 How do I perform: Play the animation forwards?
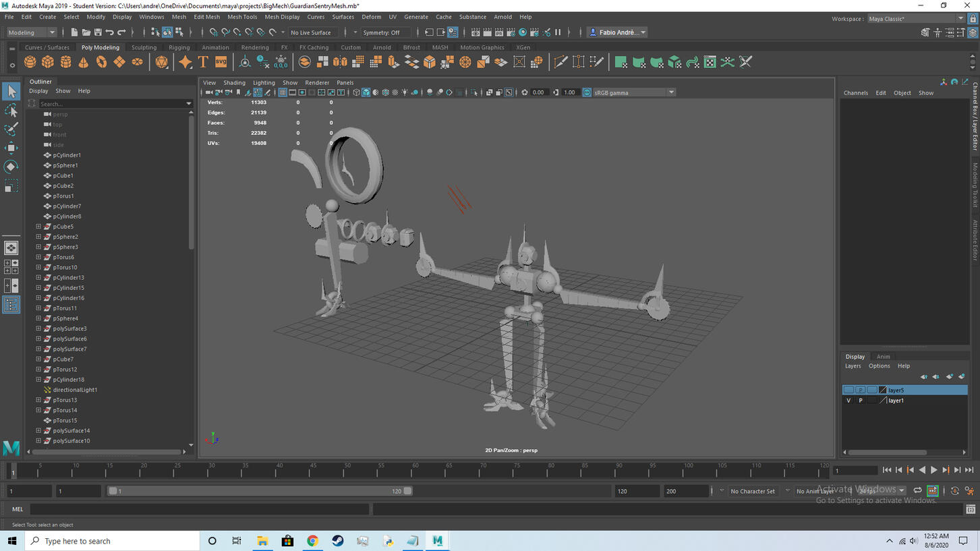point(933,470)
